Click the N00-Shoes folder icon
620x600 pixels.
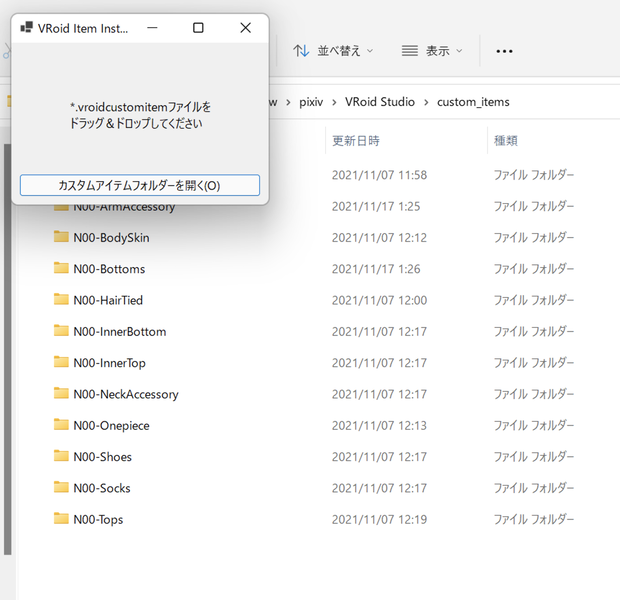click(61, 455)
